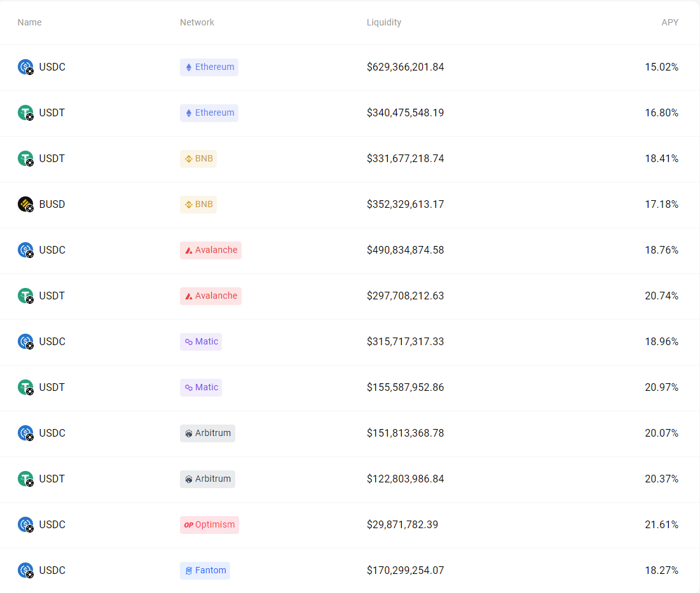Click the USDT name in the Arbitrum row
700x593 pixels.
(51, 479)
